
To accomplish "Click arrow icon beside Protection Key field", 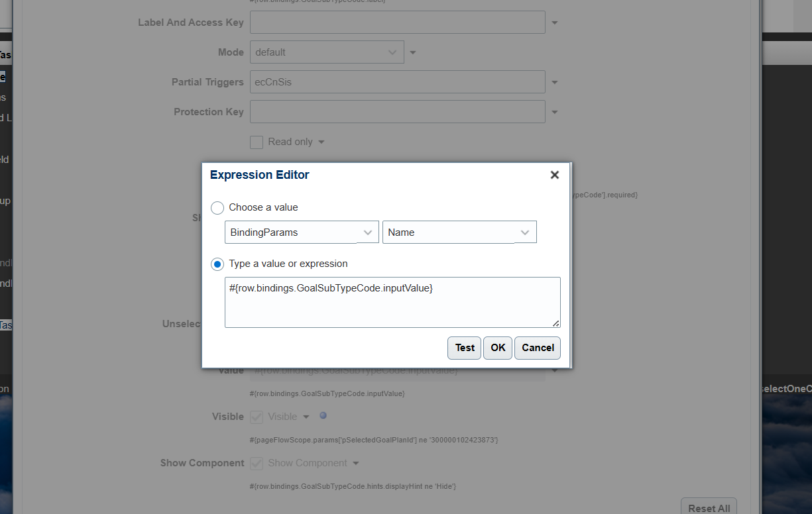I will click(554, 111).
